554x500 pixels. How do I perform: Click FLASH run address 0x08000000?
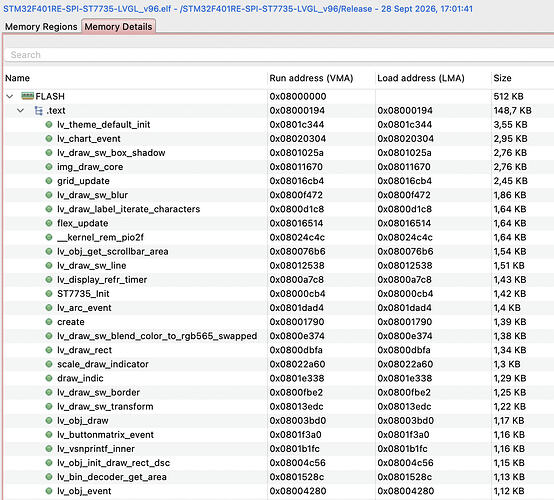[x=298, y=96]
